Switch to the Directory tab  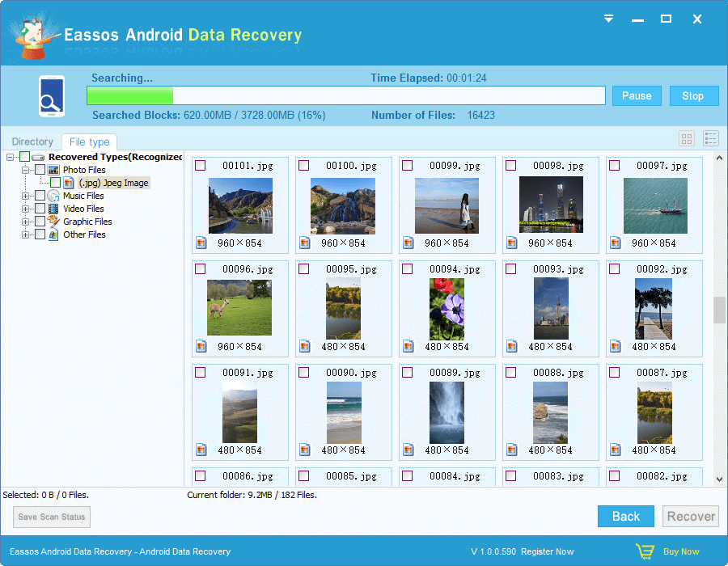click(x=32, y=141)
